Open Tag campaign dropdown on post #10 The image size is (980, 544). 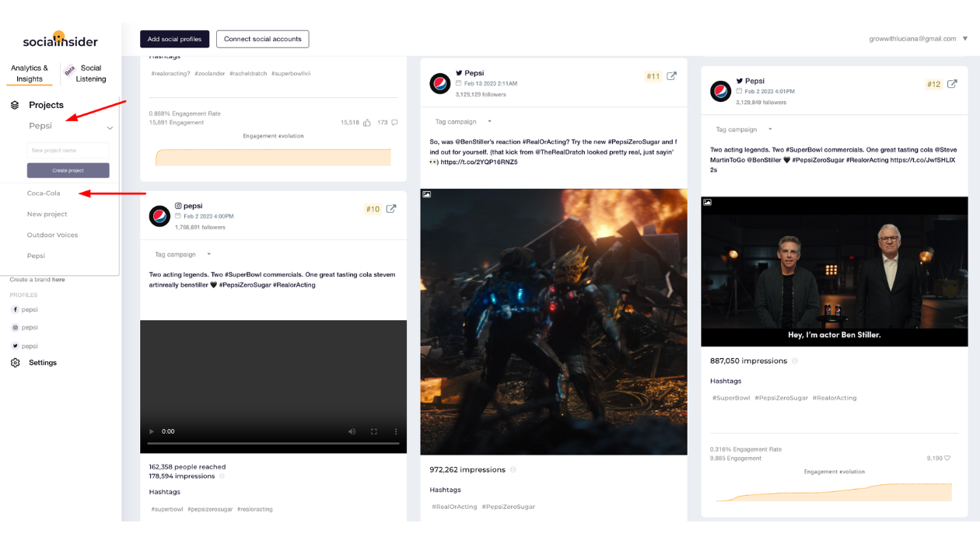(183, 254)
